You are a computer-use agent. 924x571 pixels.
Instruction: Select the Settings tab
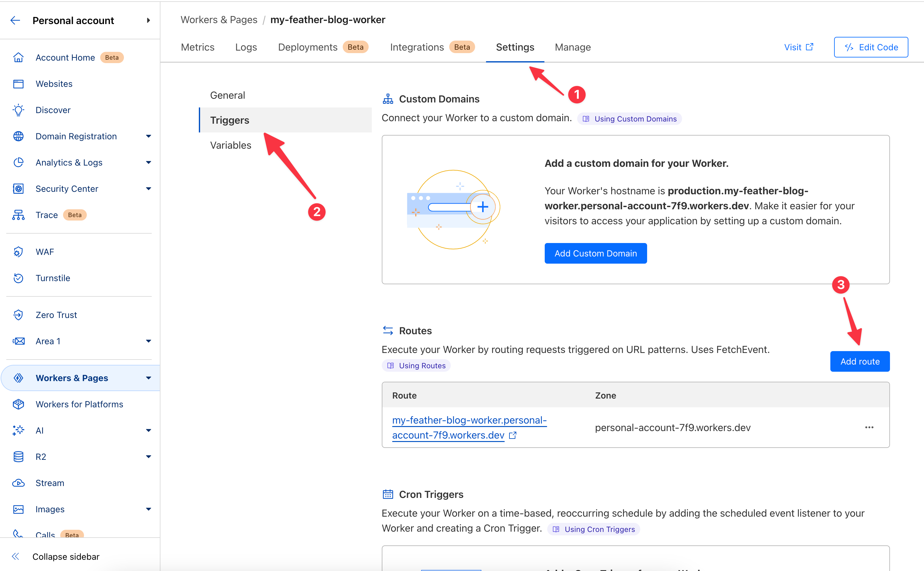coord(515,47)
